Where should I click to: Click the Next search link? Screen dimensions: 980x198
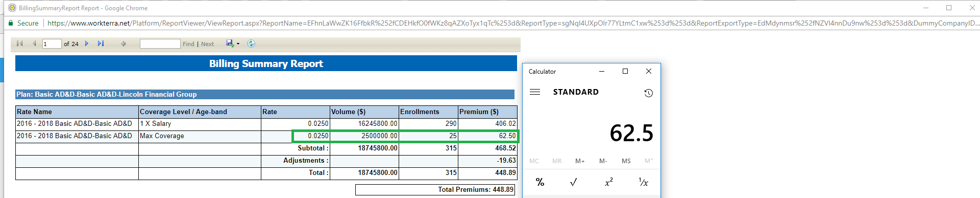tap(207, 44)
